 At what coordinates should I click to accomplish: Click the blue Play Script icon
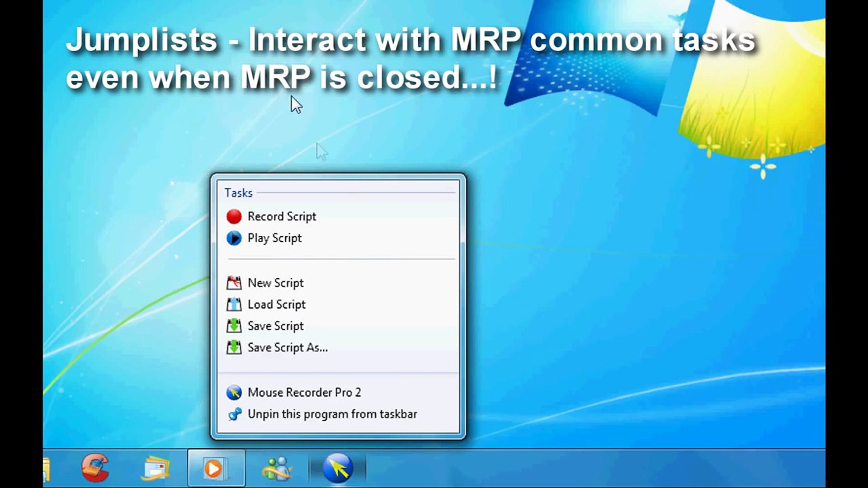point(234,238)
